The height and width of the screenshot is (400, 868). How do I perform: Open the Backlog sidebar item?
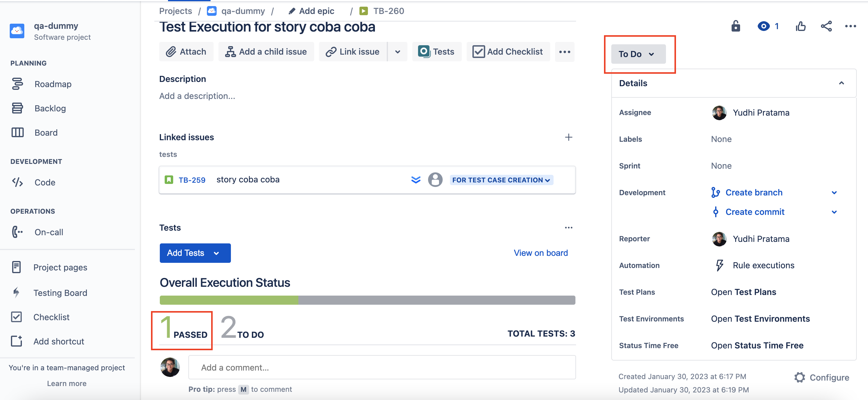click(50, 108)
